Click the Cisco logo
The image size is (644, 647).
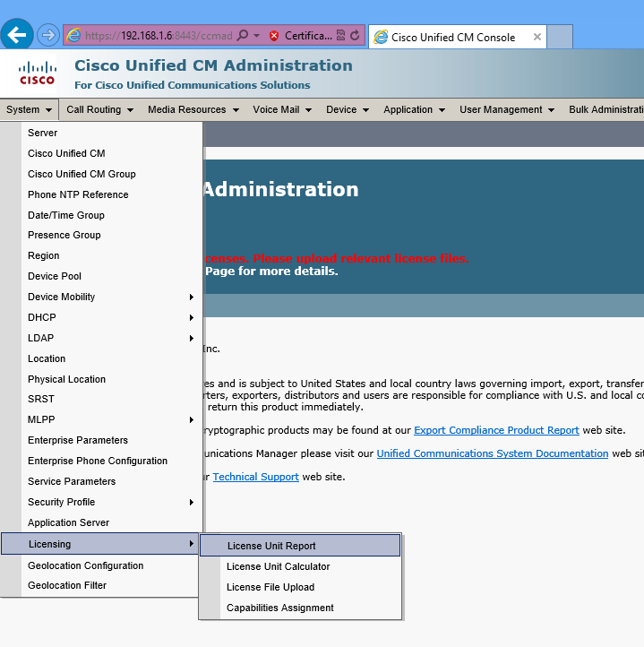pyautogui.click(x=37, y=73)
